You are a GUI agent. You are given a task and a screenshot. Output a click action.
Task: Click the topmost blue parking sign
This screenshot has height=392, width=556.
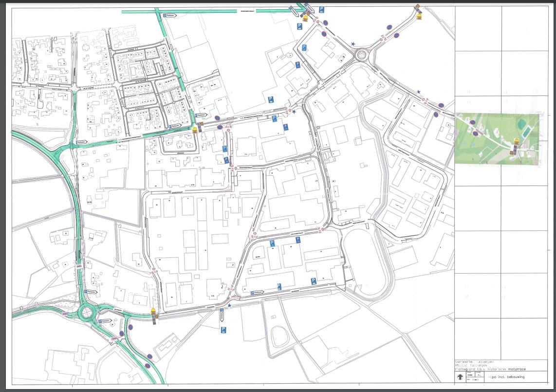point(322,9)
